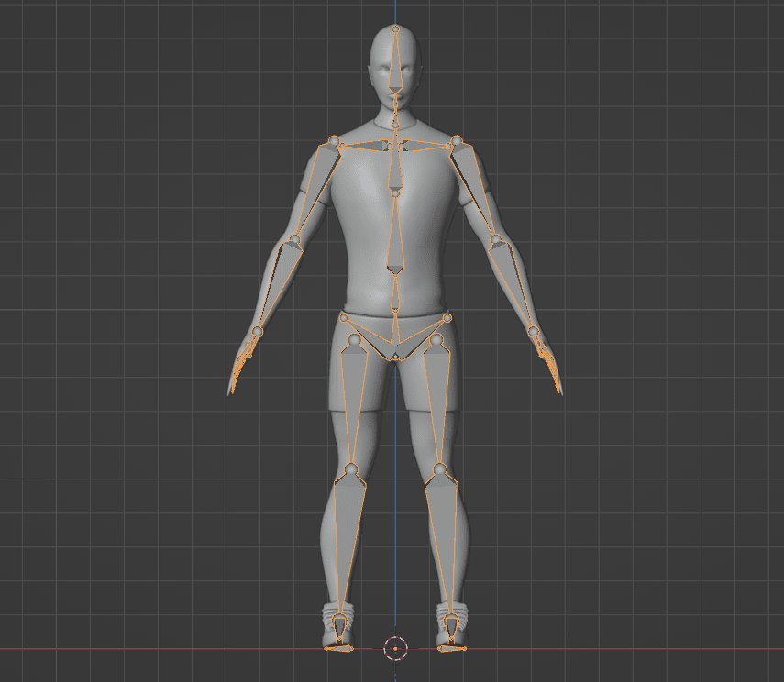Click the wrist joint on screen left
Image resolution: width=784 pixels, height=682 pixels.
pyautogui.click(x=258, y=331)
